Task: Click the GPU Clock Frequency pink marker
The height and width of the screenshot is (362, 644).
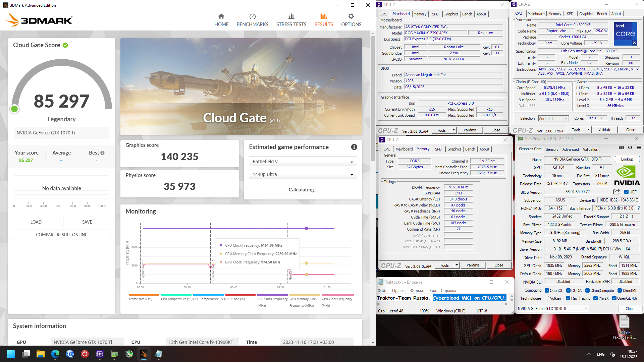Action: tap(306, 275)
